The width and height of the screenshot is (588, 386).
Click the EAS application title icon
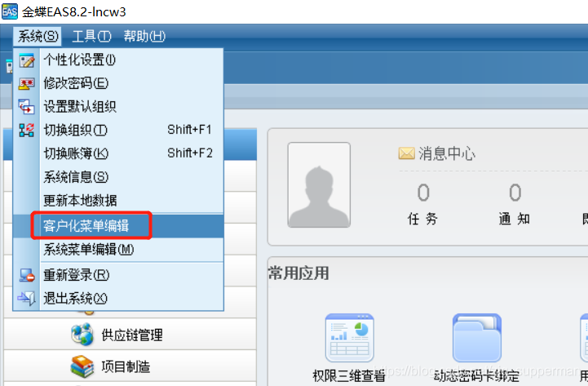pyautogui.click(x=9, y=11)
